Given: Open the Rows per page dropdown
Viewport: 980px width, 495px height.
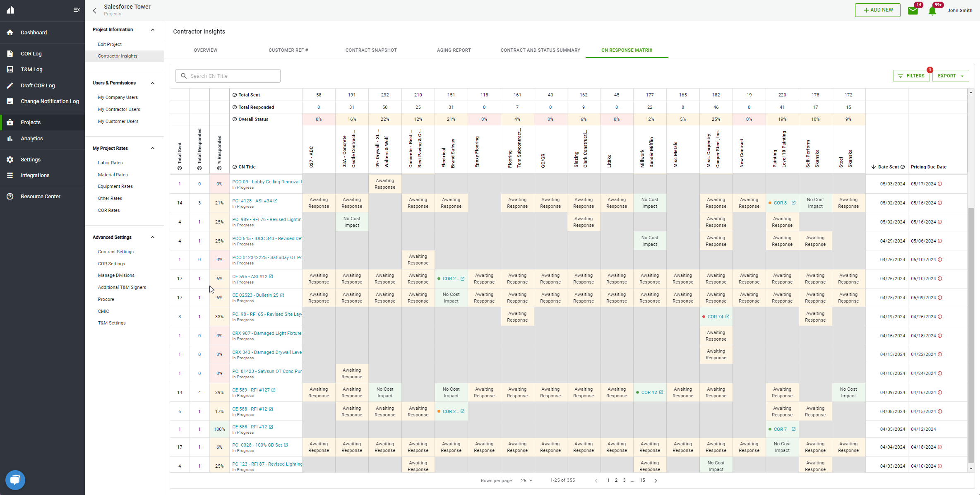Looking at the screenshot, I should [x=526, y=481].
